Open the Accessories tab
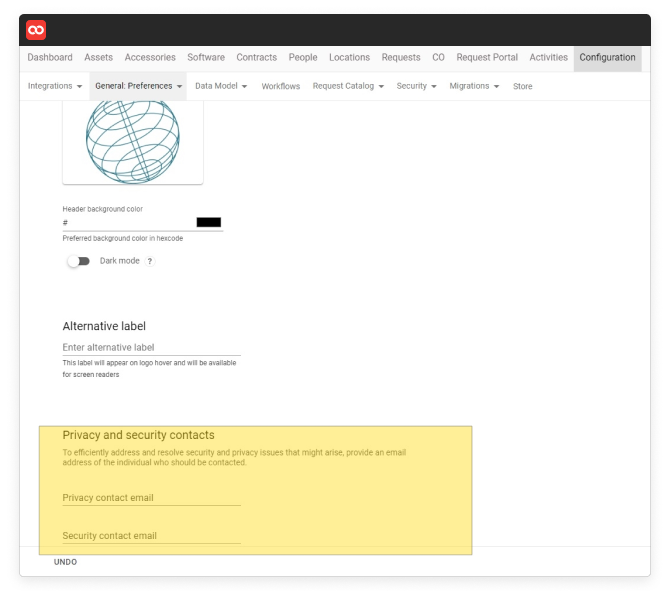 (x=150, y=57)
